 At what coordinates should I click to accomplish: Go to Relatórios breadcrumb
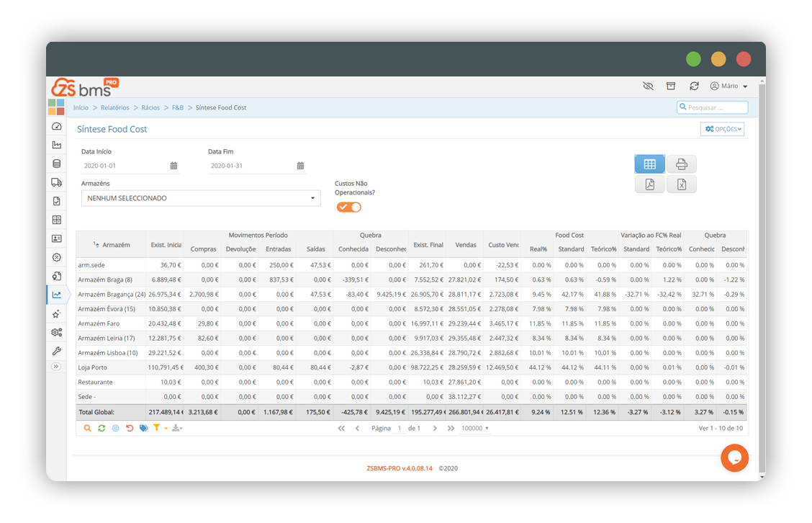click(115, 108)
